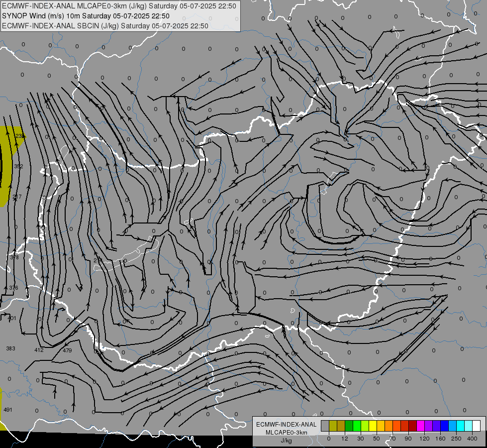This screenshot has width=487, height=448.
Task: Pick the bright cyan legend swatch
Action: [460, 426]
